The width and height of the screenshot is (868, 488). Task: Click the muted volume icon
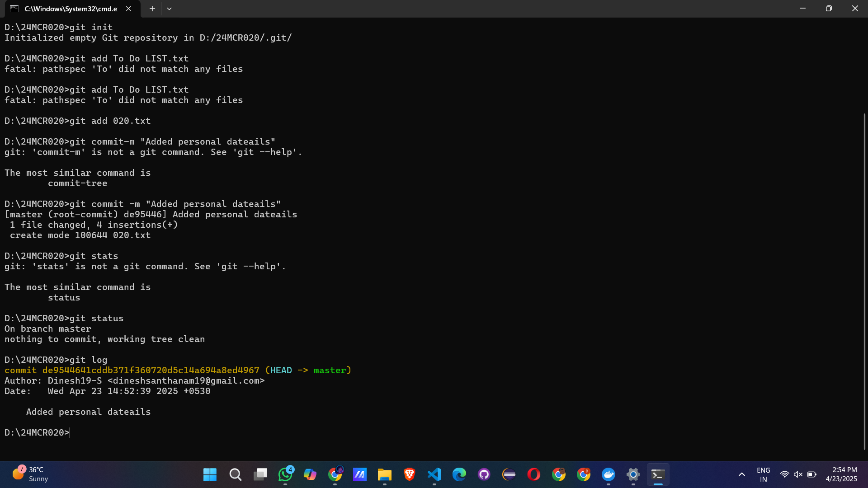point(798,474)
